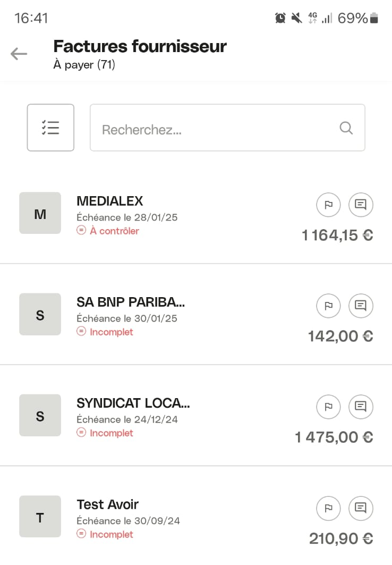Select the S avatar of SA BNP PARIBA
The height and width of the screenshot is (565, 392).
40,314
